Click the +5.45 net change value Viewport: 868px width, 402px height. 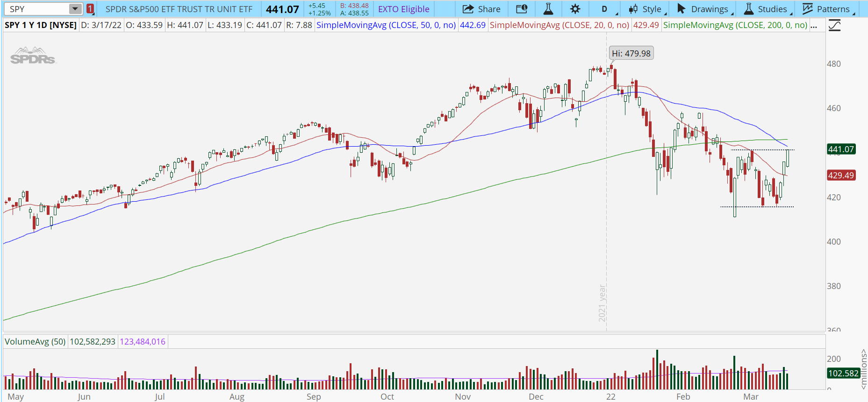click(x=316, y=6)
